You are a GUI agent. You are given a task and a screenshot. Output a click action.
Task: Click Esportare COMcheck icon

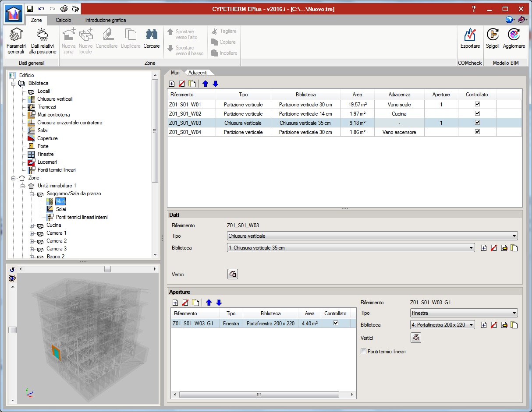click(x=470, y=39)
